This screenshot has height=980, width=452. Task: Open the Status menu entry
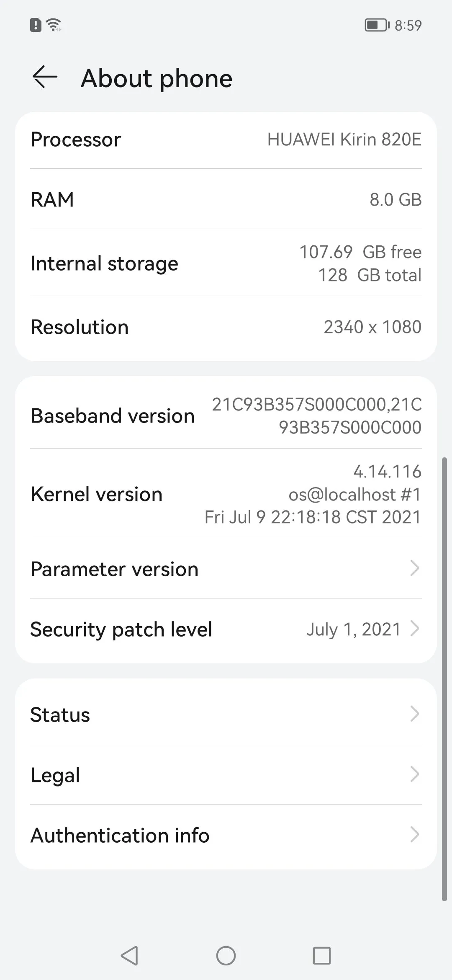pos(60,714)
